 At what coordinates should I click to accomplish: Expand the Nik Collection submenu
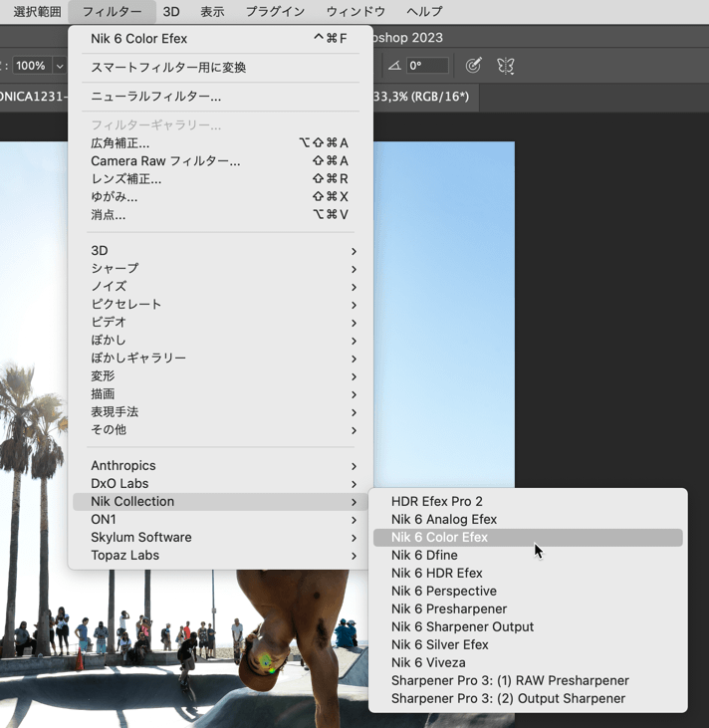pyautogui.click(x=220, y=502)
